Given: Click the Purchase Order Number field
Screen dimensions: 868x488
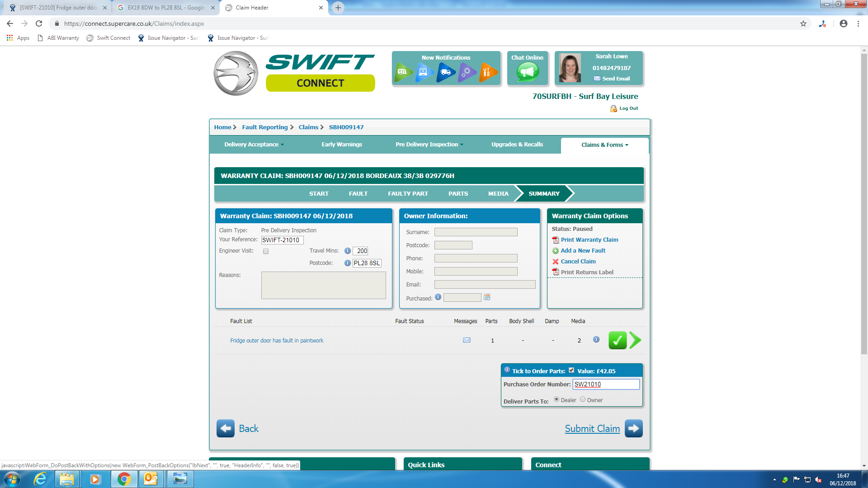Looking at the screenshot, I should click(x=606, y=385).
